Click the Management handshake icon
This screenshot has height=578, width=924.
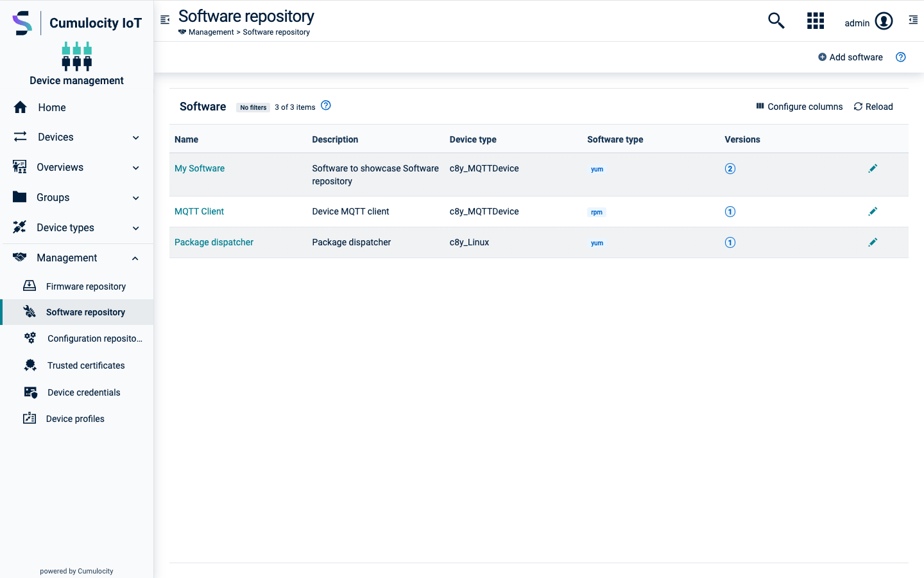[x=20, y=258]
